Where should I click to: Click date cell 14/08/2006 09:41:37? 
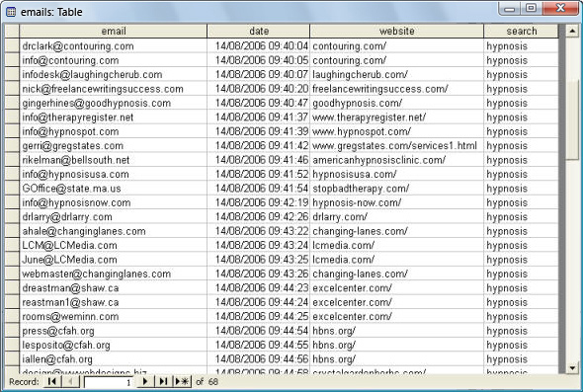(x=259, y=118)
